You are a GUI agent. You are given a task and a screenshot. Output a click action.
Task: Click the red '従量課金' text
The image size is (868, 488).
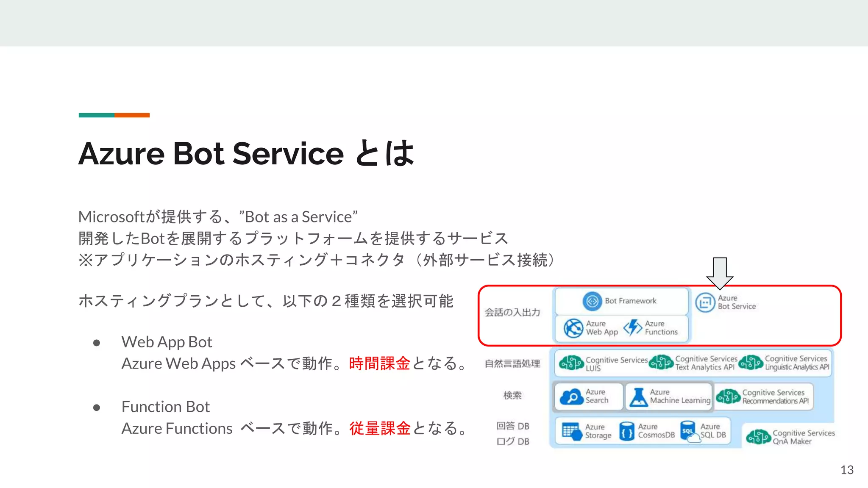click(380, 428)
